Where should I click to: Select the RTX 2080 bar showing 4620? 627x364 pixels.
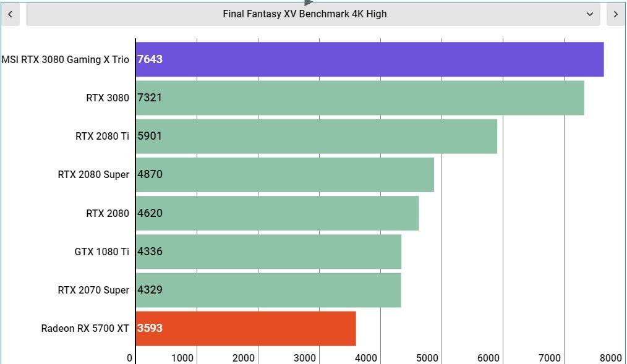coord(277,213)
